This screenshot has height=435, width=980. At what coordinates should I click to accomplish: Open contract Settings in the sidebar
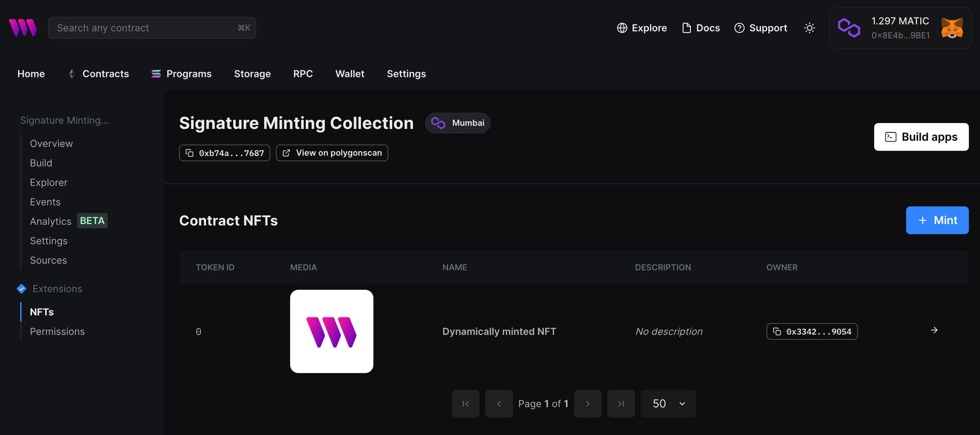(49, 241)
